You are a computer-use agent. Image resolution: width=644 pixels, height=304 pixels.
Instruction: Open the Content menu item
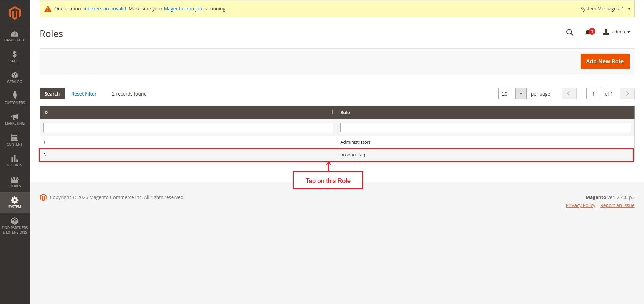tap(14, 140)
